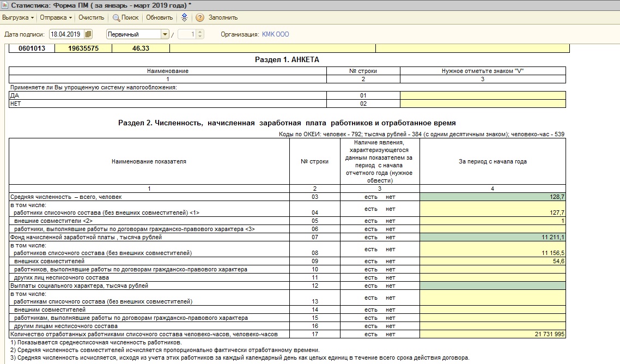
Task: Select 'есть' on row 17
Action: pos(371,335)
